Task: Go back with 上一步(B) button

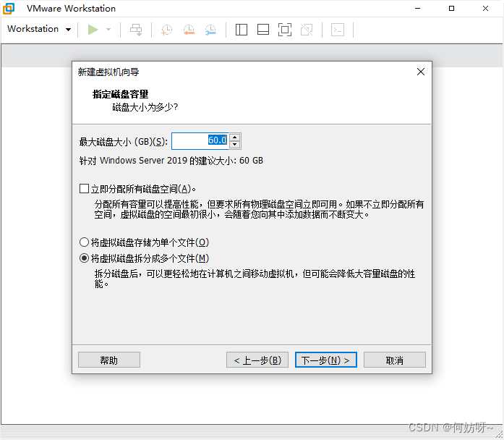Action: pos(257,360)
